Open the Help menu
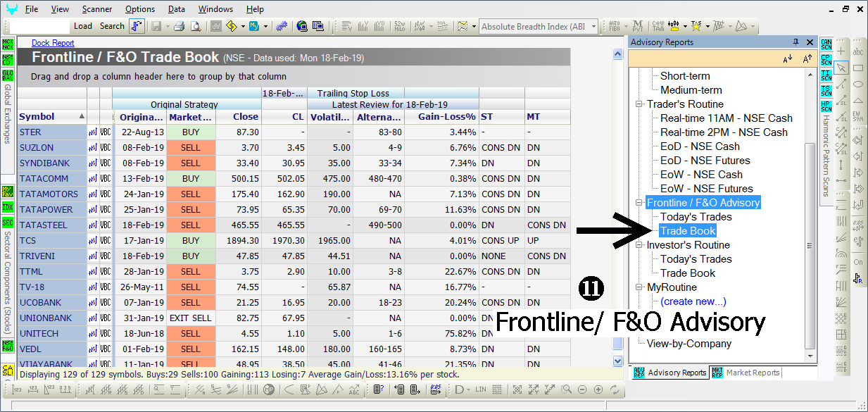The height and width of the screenshot is (412, 868). click(256, 9)
